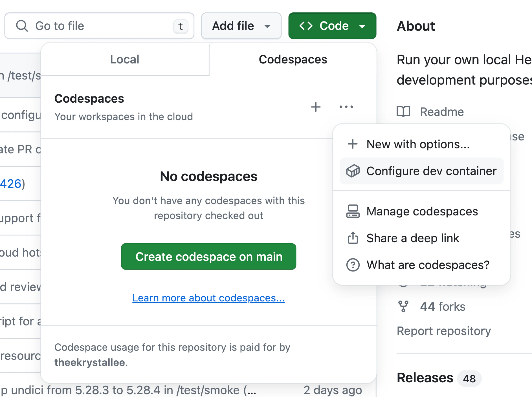532x397 pixels.
Task: Open Learn more about codespaces link
Action: coord(208,298)
